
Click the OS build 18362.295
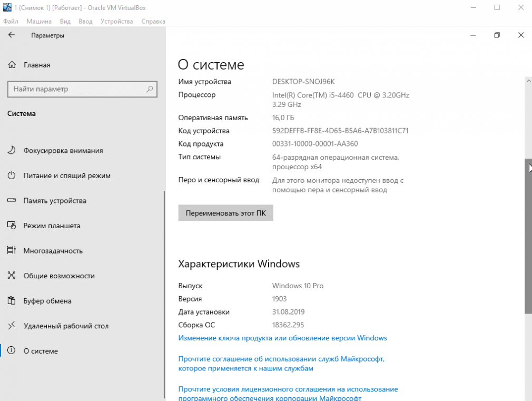click(288, 325)
